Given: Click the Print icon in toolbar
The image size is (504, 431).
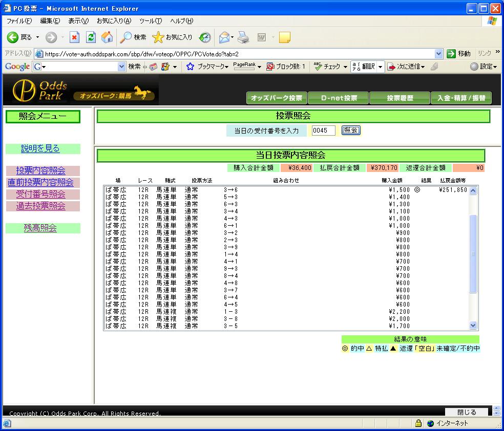Looking at the screenshot, I should pos(243,37).
